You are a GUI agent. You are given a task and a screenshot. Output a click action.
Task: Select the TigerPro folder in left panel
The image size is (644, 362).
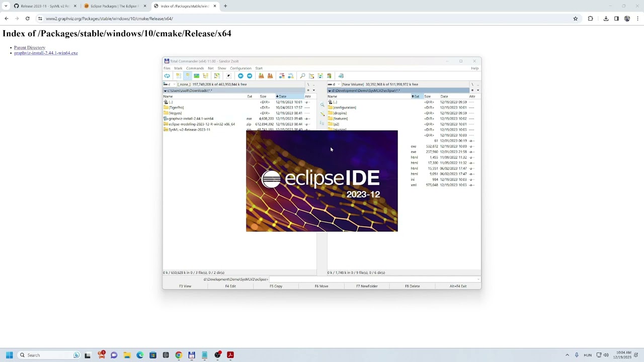(174, 108)
